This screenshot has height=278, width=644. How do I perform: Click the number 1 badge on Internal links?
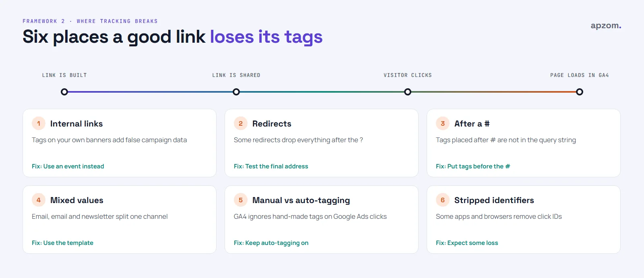coord(39,123)
